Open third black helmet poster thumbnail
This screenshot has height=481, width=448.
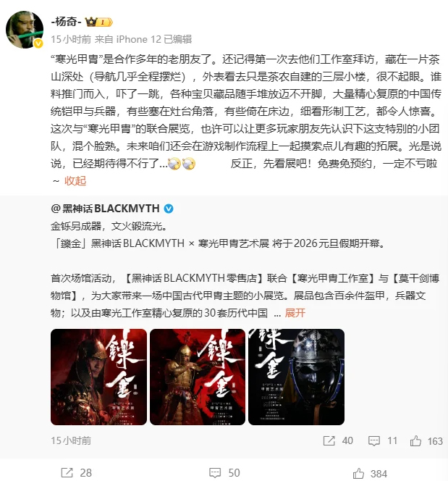coord(296,377)
